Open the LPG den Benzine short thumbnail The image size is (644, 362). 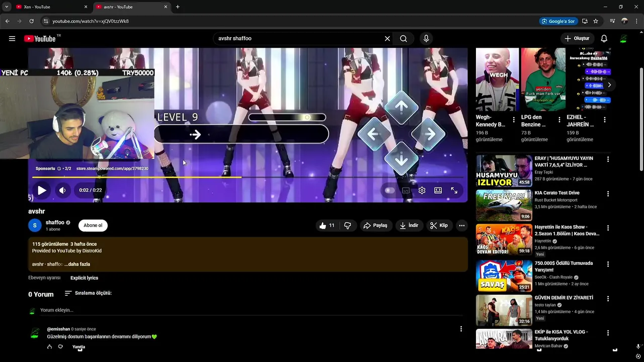pos(543,79)
